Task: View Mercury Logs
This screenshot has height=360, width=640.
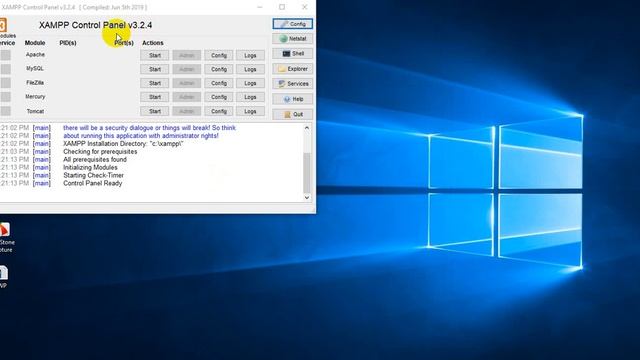Action: click(x=250, y=97)
